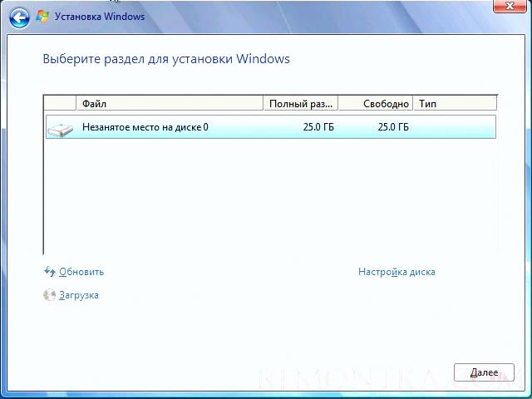
Task: Open the Загрузка driver load link
Action: click(x=79, y=295)
